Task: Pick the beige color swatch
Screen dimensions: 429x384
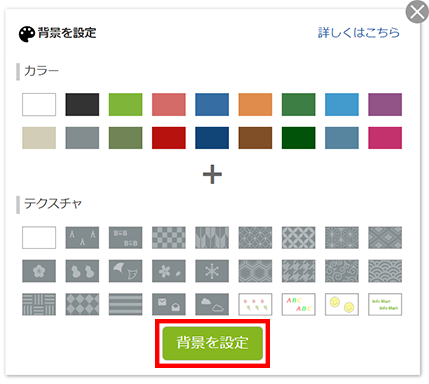Action: tap(39, 138)
